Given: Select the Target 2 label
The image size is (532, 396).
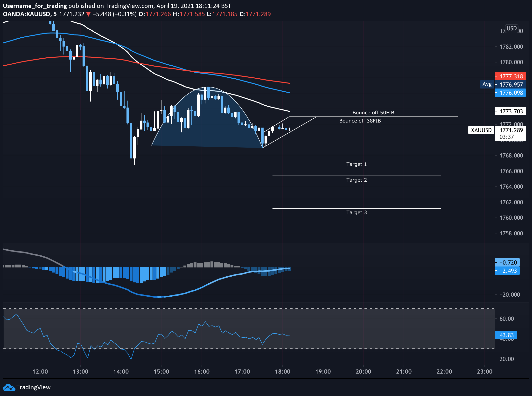Looking at the screenshot, I should (x=357, y=180).
